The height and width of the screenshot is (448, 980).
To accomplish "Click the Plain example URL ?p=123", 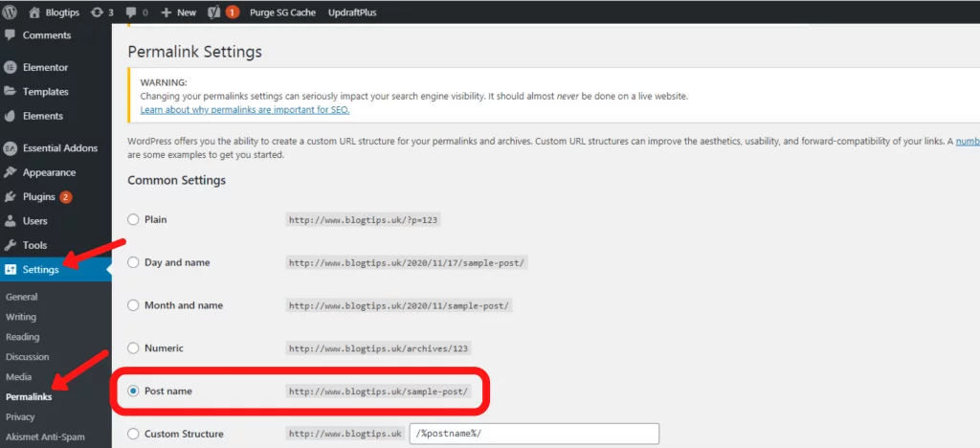I will [363, 220].
